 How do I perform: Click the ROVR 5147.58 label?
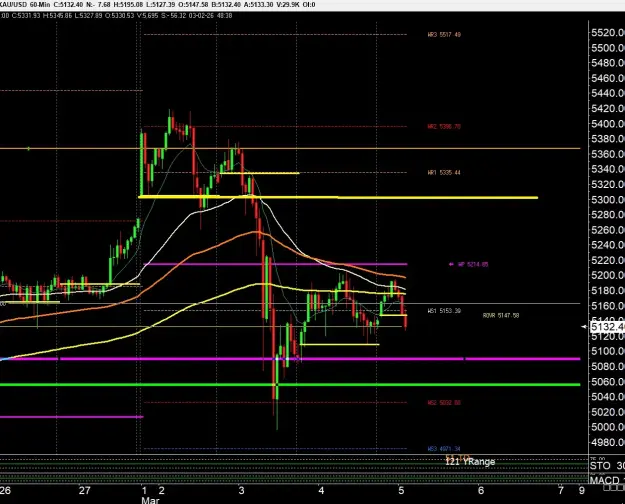coord(501,315)
